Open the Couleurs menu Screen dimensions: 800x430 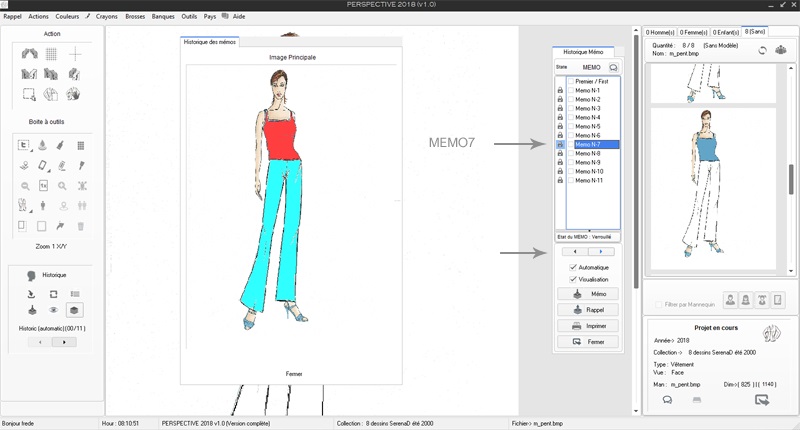(68, 17)
